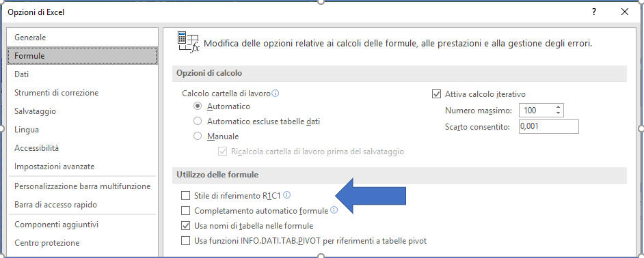Disable the Attiva calcolo iterativo checkbox
Viewport: 644px width, 258px height.
coord(437,94)
